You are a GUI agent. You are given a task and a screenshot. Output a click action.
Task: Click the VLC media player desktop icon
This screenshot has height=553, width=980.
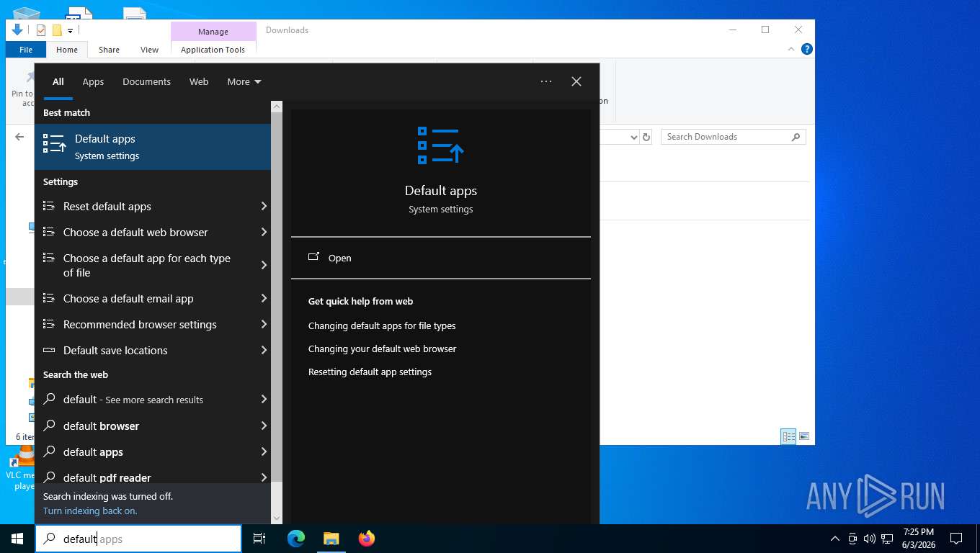coord(22,468)
